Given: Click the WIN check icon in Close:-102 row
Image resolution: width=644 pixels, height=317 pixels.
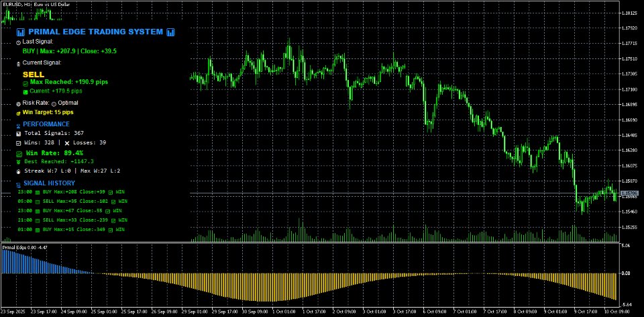Looking at the screenshot, I should 115,202.
